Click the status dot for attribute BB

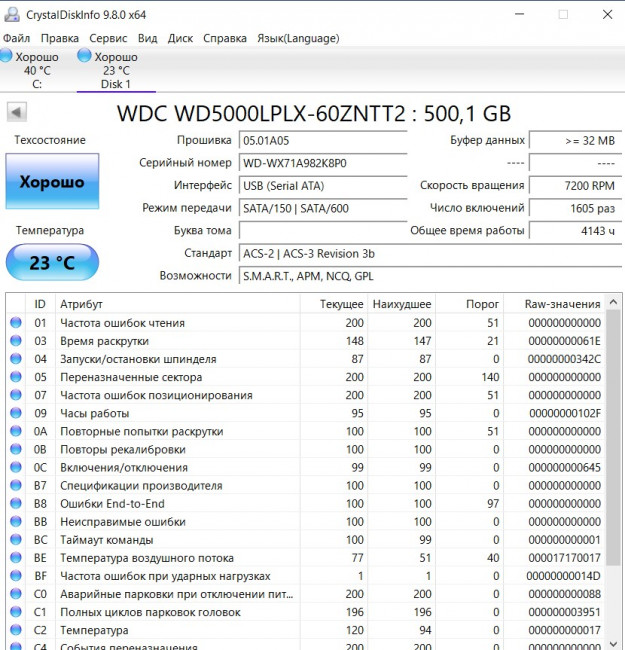pos(16,521)
